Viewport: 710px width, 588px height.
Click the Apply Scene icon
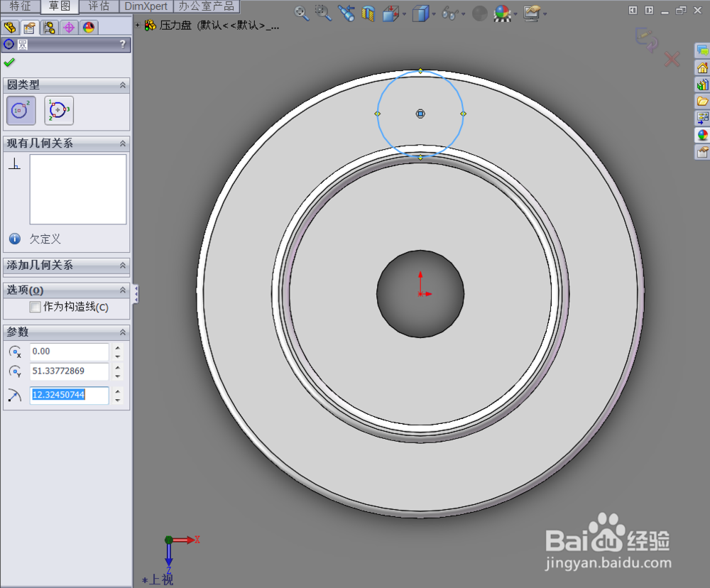[502, 13]
